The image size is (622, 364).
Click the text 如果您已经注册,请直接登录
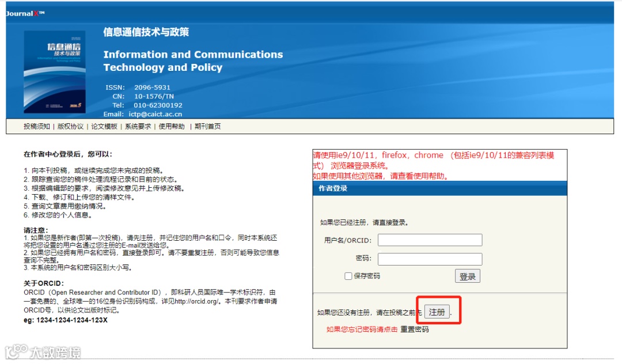[364, 222]
